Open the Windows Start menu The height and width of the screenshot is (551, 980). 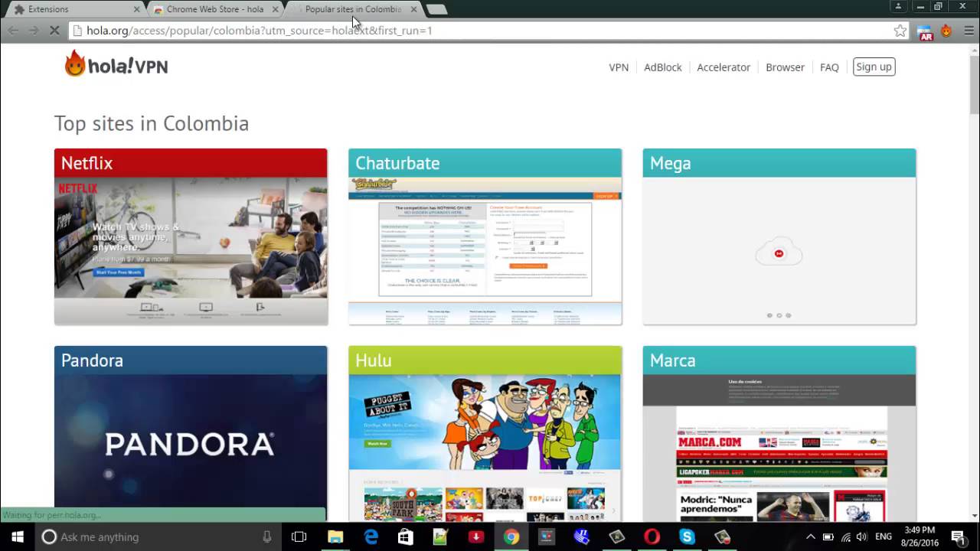[18, 536]
